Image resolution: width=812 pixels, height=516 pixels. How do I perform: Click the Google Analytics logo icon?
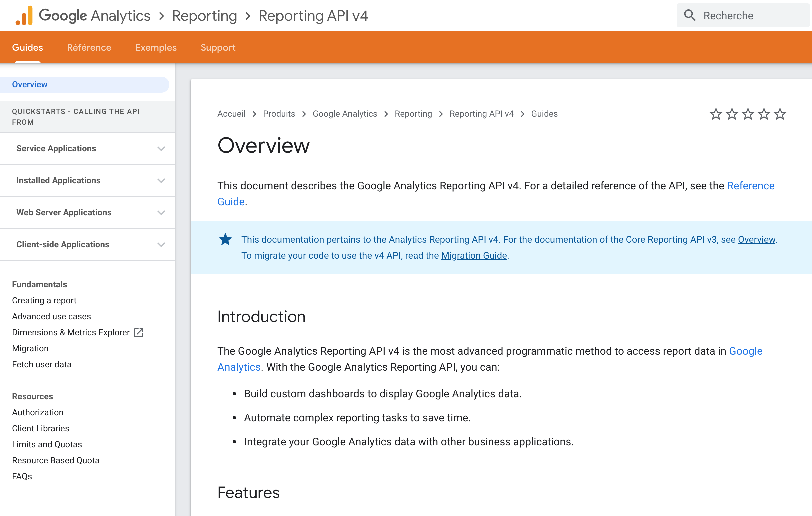click(x=24, y=16)
